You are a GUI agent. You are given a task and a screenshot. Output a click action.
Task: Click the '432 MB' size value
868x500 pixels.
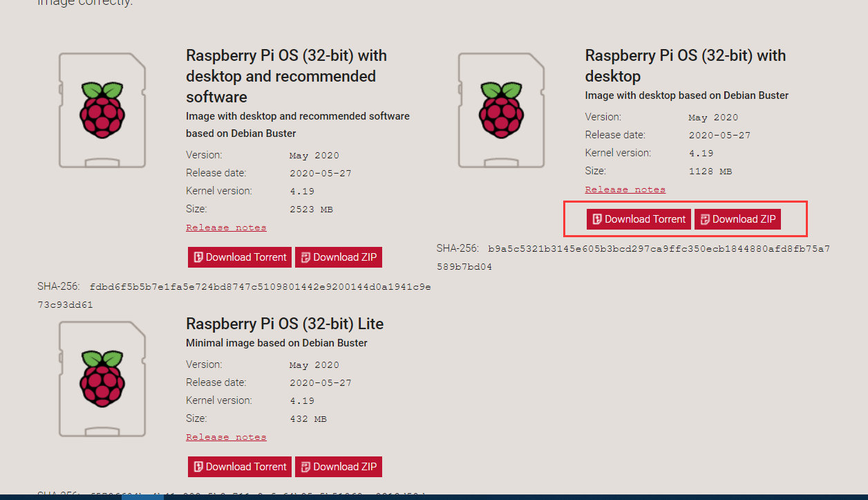point(308,419)
